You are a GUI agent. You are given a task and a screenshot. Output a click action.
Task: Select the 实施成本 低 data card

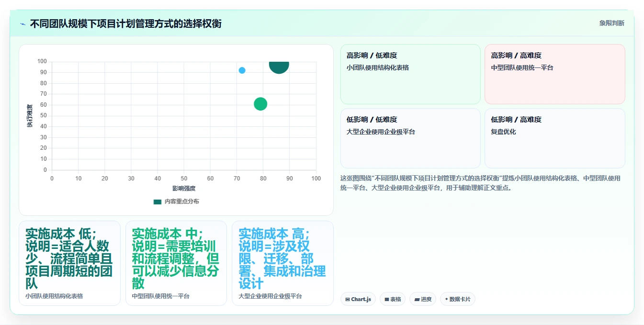(69, 263)
